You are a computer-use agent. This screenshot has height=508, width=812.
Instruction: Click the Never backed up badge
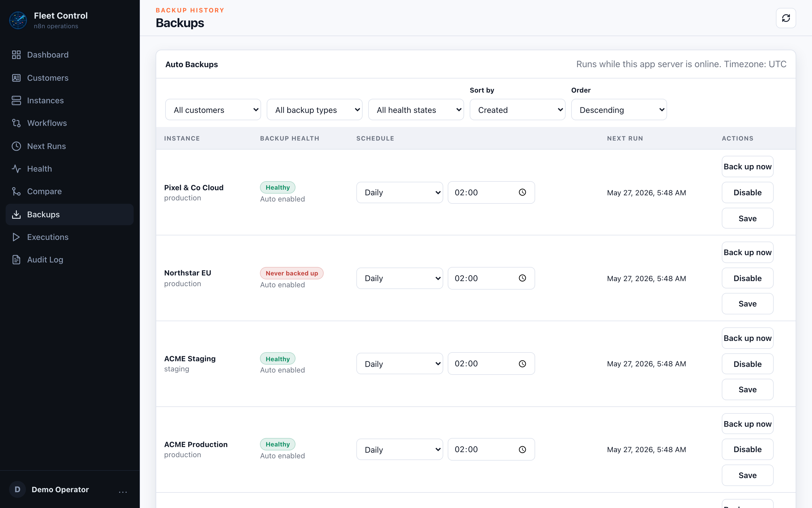[x=292, y=273]
